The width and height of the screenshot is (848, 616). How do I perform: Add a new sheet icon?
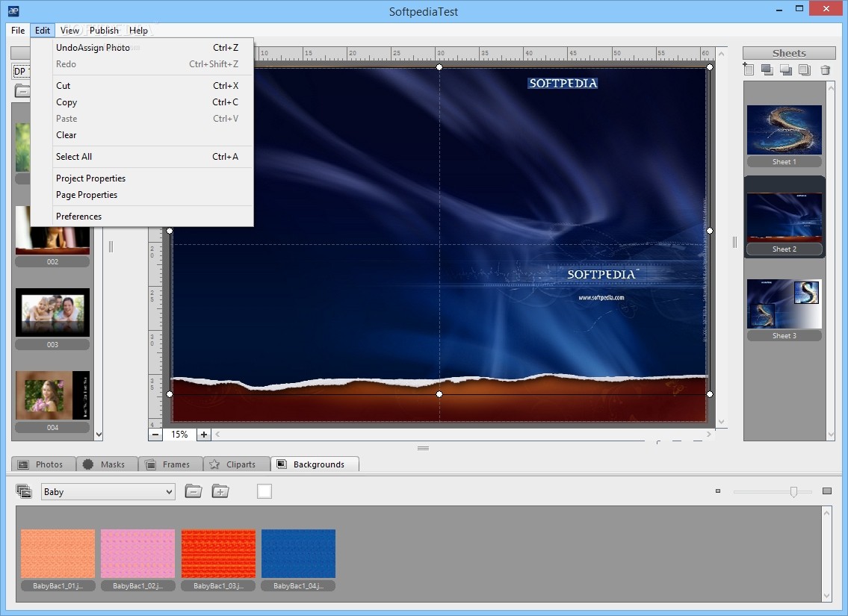coord(749,69)
